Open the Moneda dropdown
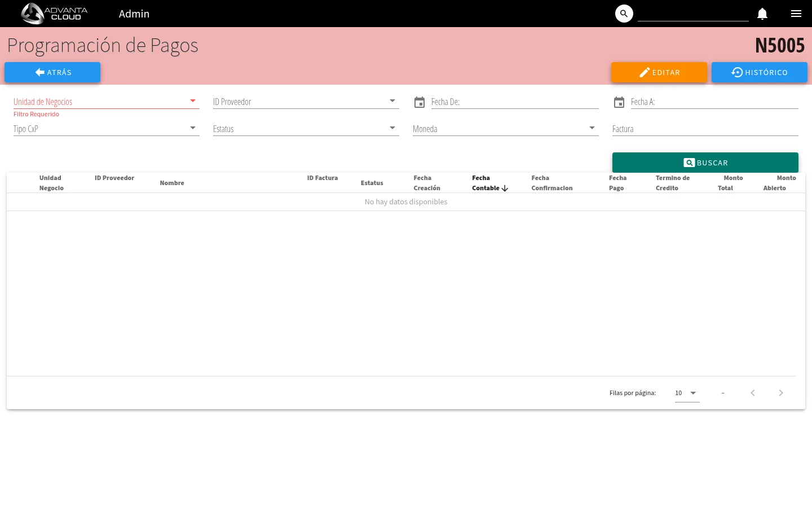Screen dimensions: 812x508 click(506, 129)
